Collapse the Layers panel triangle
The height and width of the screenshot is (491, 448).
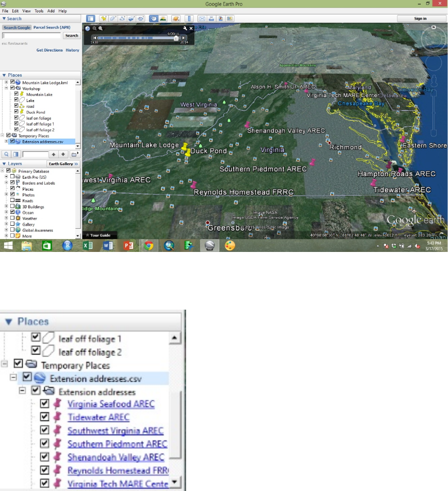tap(4, 164)
